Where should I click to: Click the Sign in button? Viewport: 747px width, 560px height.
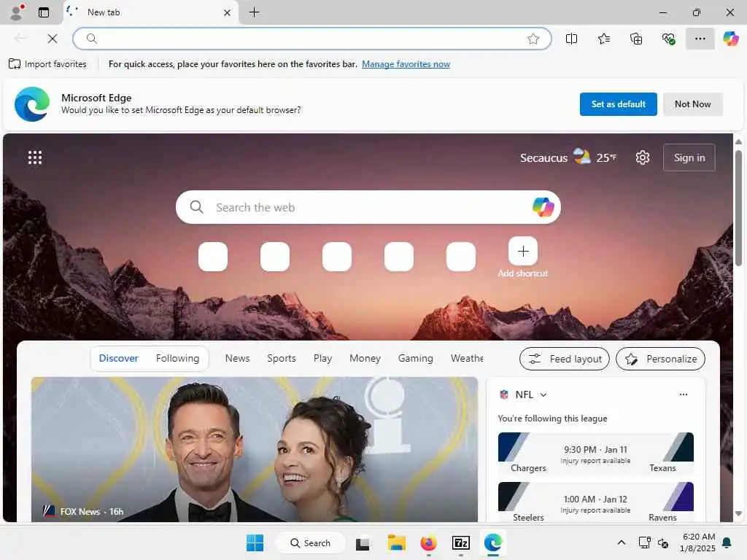pyautogui.click(x=689, y=157)
